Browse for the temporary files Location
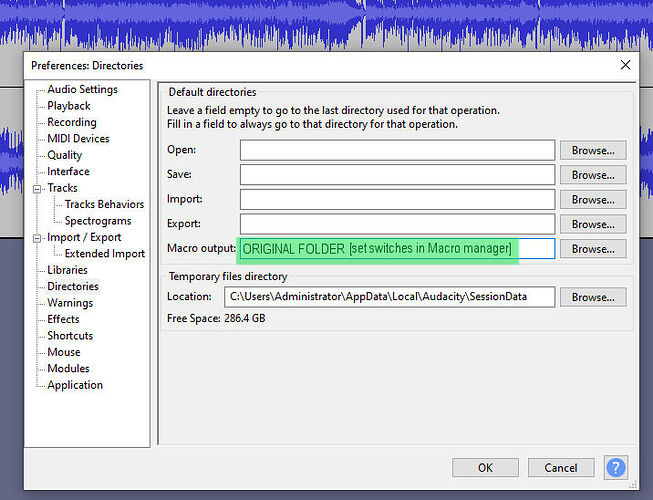 (x=593, y=297)
